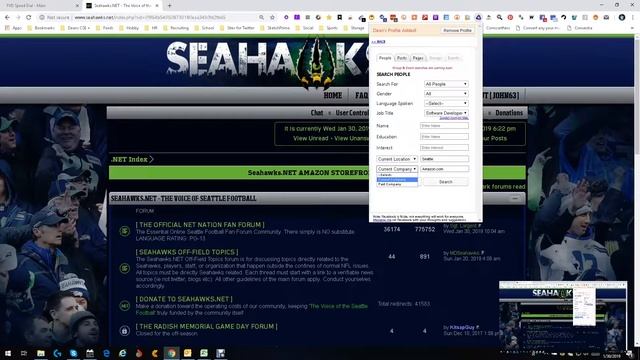Click the page Reload icon
640x360 pixels.
click(29, 17)
